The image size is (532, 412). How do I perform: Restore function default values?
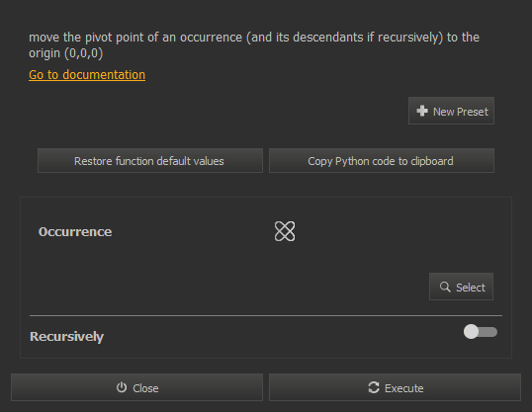[150, 161]
